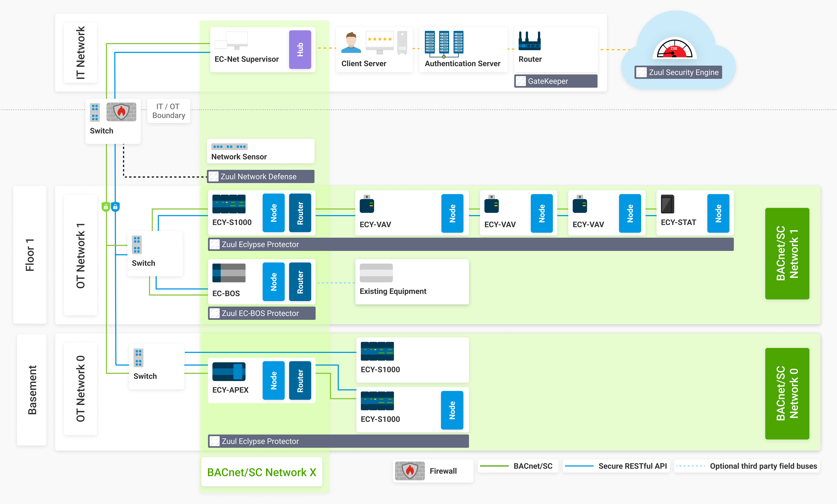837x504 pixels.
Task: Click the EC-BOS device icon
Action: (x=229, y=273)
